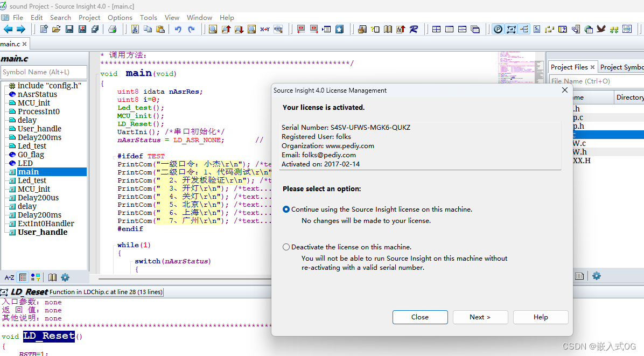Select Delay200us in symbol list
644x356 pixels.
pyautogui.click(x=38, y=198)
